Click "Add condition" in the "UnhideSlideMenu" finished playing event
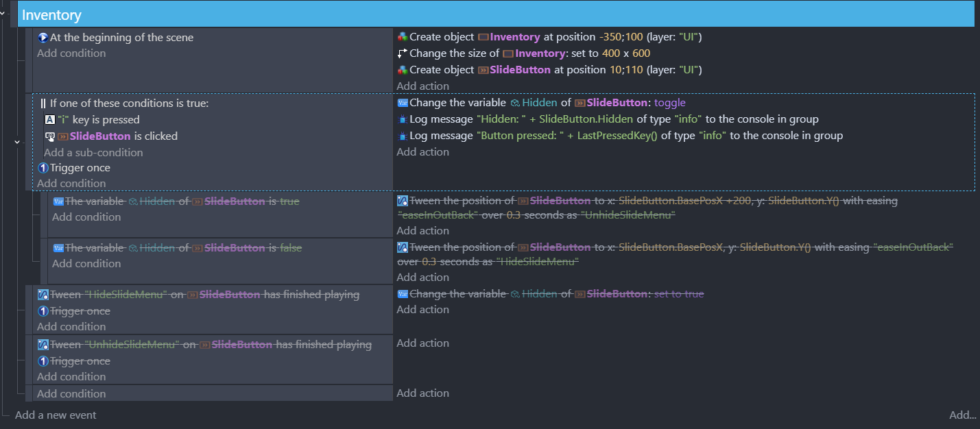The width and height of the screenshot is (980, 429). (71, 377)
